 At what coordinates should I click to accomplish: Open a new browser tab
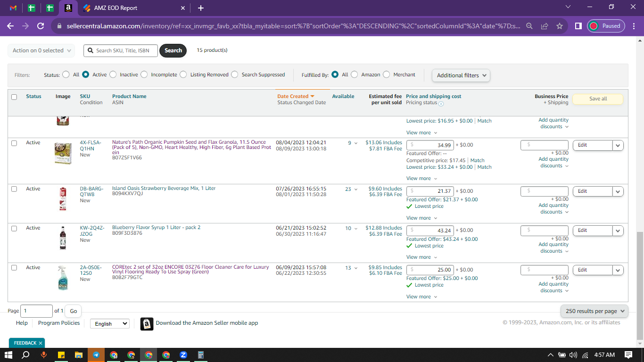(201, 8)
